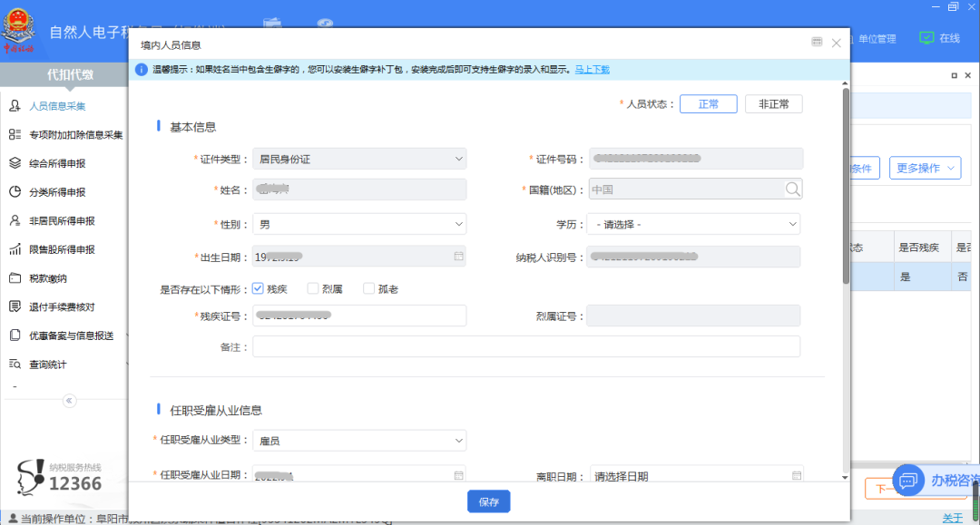Expand 优惠备案与信息报送 menu

(72, 335)
